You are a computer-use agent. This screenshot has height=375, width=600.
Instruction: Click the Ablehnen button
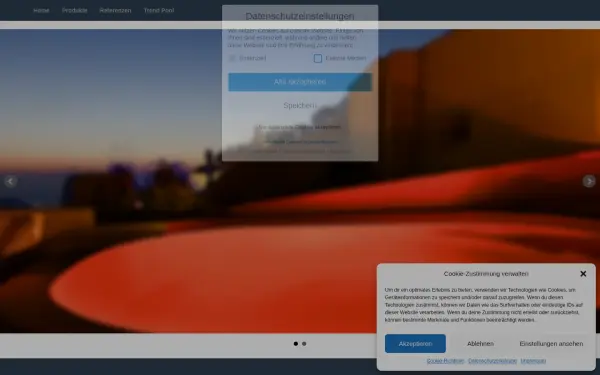click(480, 344)
